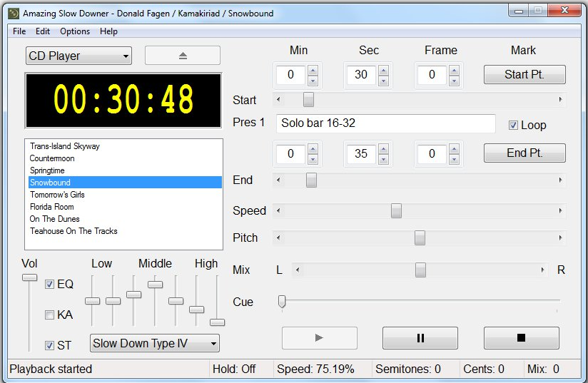Increase the end Sec value
The image size is (588, 383).
pyautogui.click(x=383, y=149)
